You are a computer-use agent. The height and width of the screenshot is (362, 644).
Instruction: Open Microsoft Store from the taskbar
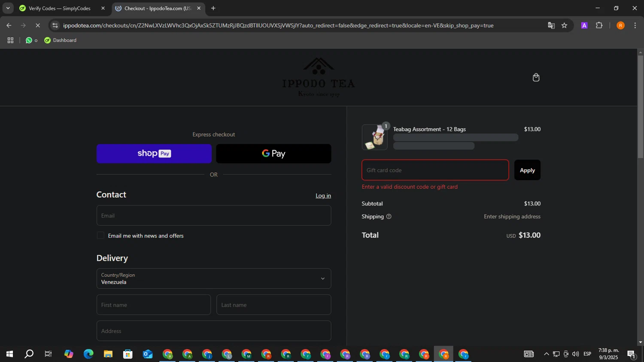point(128,354)
